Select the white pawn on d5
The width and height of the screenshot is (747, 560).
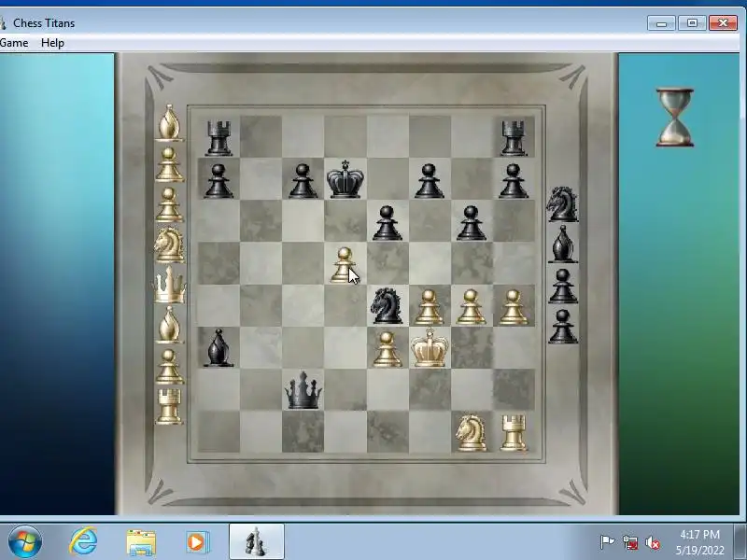tap(344, 265)
